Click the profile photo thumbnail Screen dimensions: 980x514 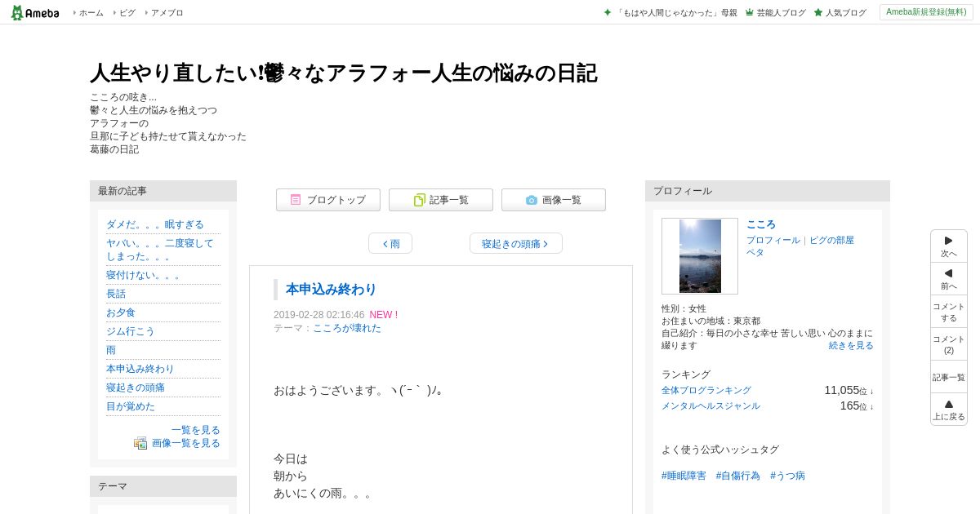pos(700,256)
